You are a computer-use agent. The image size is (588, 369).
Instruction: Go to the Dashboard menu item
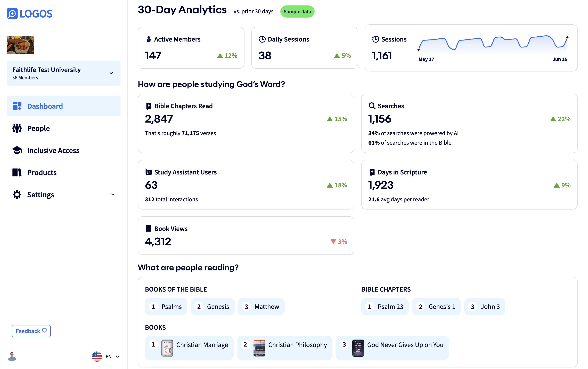tap(64, 106)
